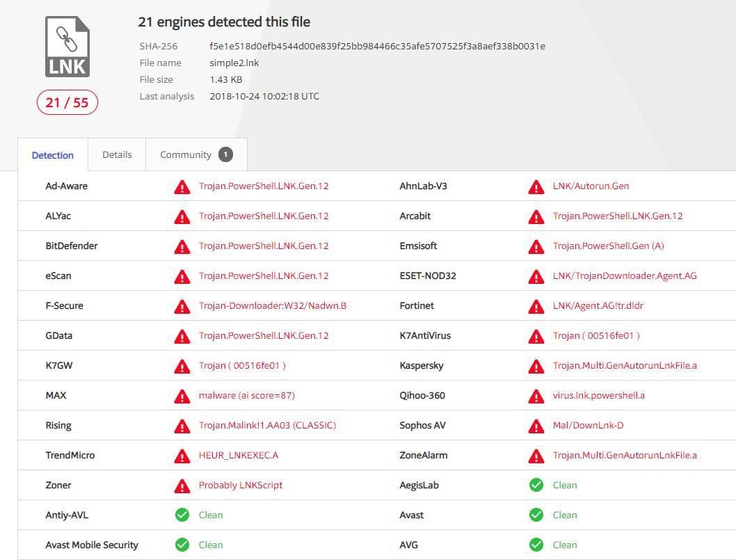736x560 pixels.
Task: Click the HEUR_LNKEXEC.A detection name
Action: tap(239, 456)
